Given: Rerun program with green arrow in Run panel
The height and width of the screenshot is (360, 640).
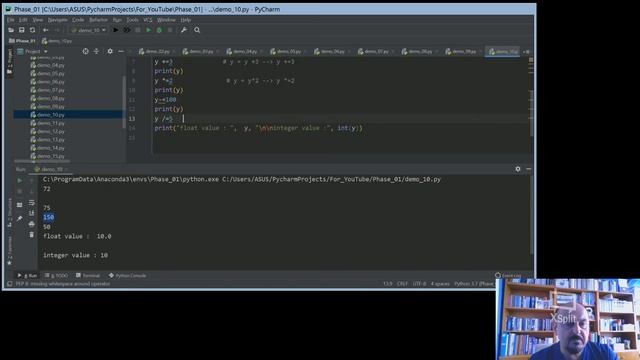Looking at the screenshot, I should click(x=20, y=180).
